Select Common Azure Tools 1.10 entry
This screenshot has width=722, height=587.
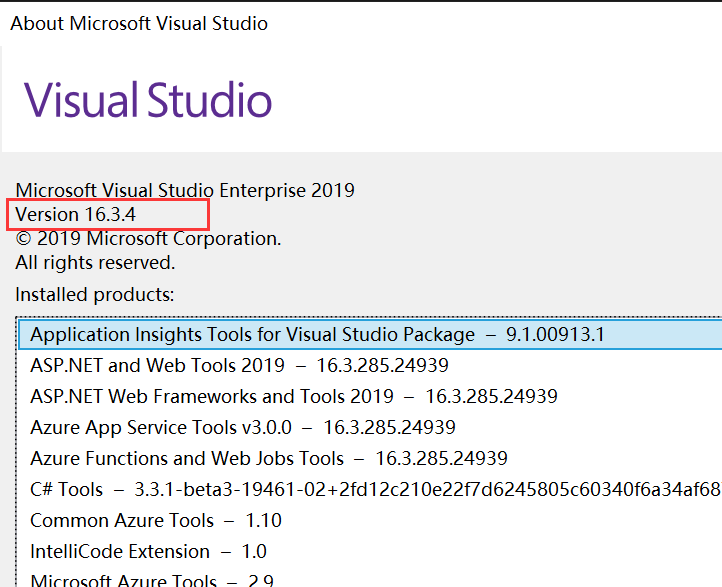(x=370, y=521)
